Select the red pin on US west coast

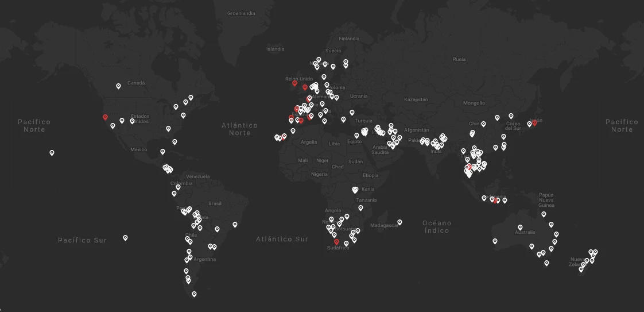(105, 117)
